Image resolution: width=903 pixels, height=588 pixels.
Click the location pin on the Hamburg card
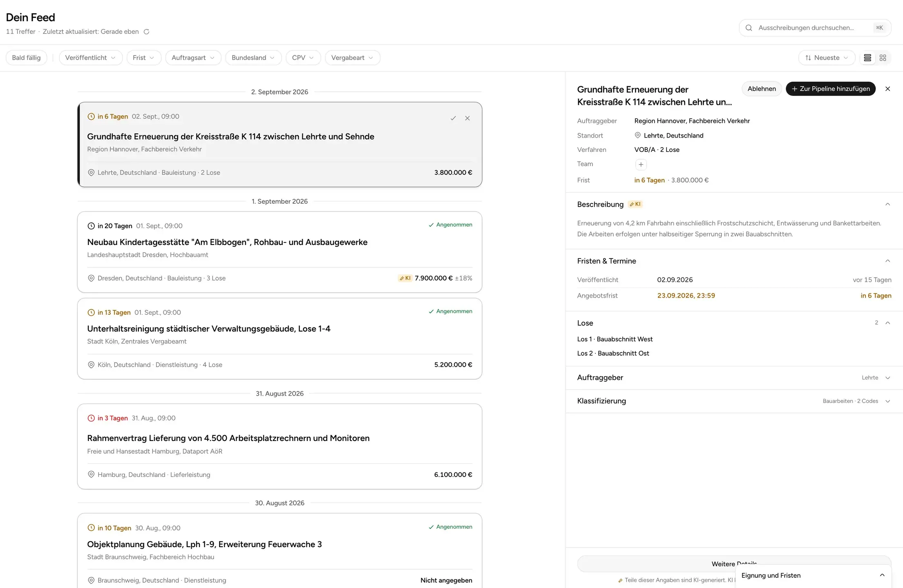pyautogui.click(x=91, y=474)
